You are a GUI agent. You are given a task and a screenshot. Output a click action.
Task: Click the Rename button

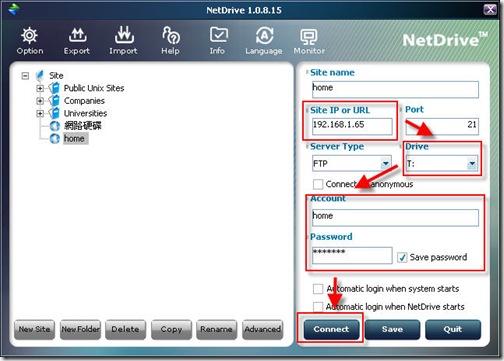(217, 329)
